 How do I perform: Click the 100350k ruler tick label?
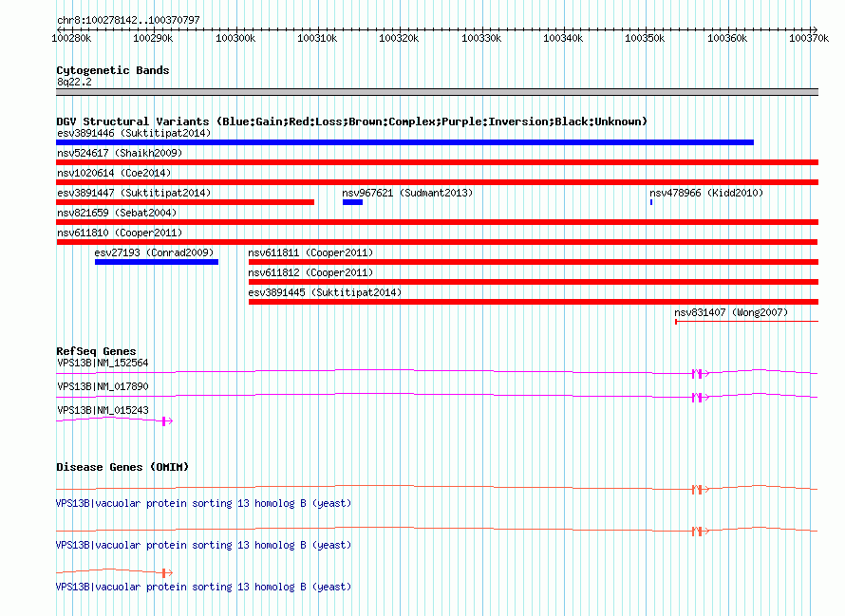645,38
